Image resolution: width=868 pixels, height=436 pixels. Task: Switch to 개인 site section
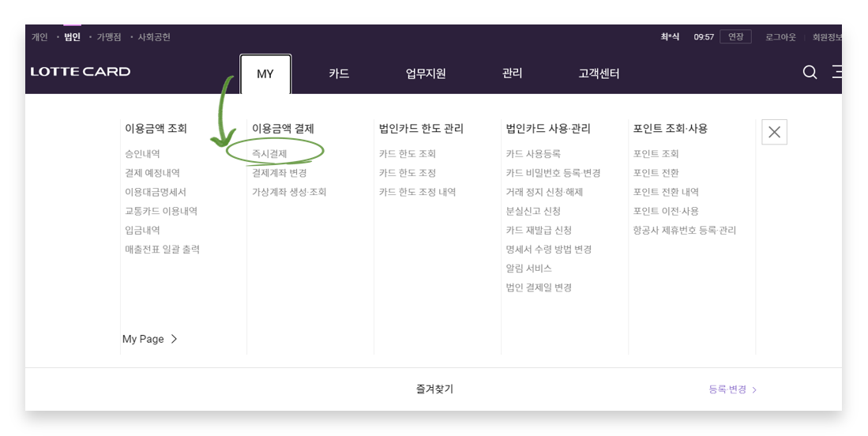tap(39, 37)
